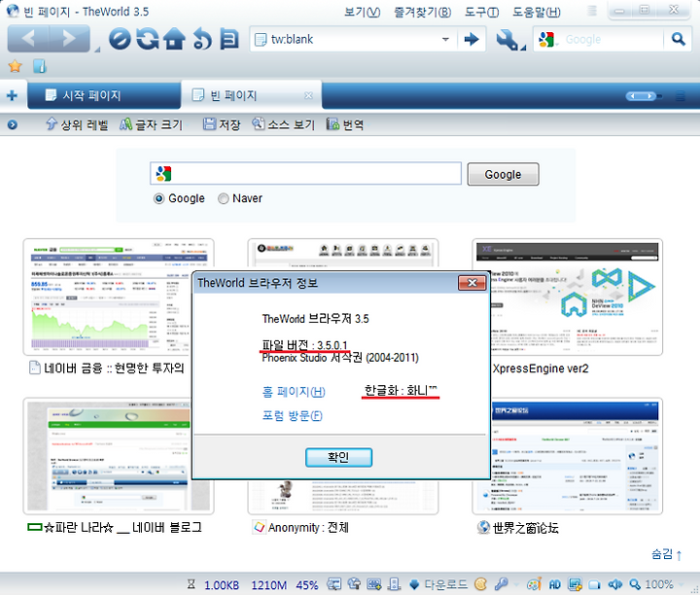Open the 보기(V) menu

(x=362, y=12)
